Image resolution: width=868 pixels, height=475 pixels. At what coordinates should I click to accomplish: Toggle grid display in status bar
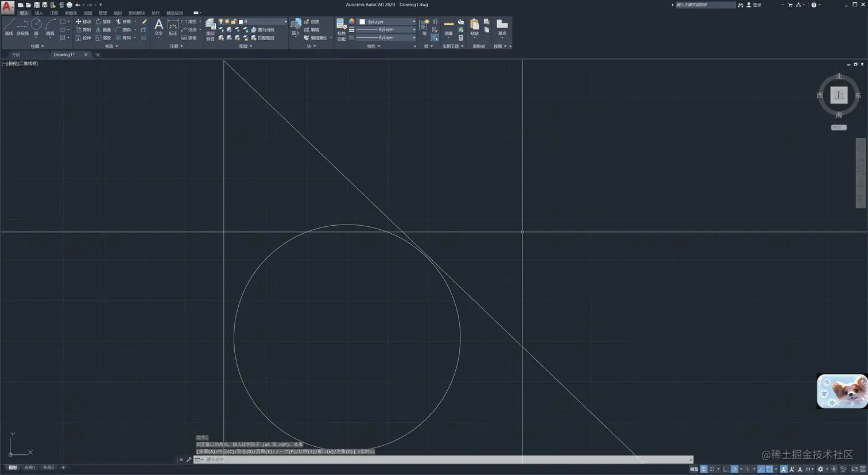[703, 469]
